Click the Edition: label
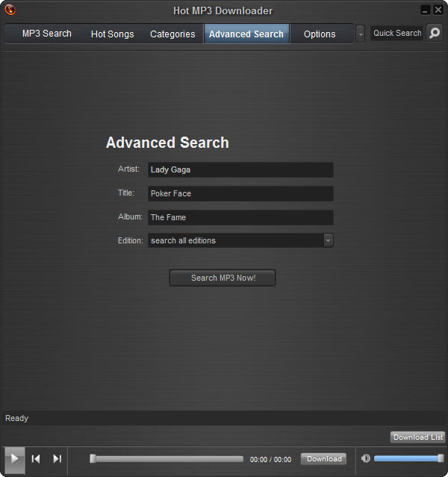Image resolution: width=448 pixels, height=477 pixels. [130, 240]
